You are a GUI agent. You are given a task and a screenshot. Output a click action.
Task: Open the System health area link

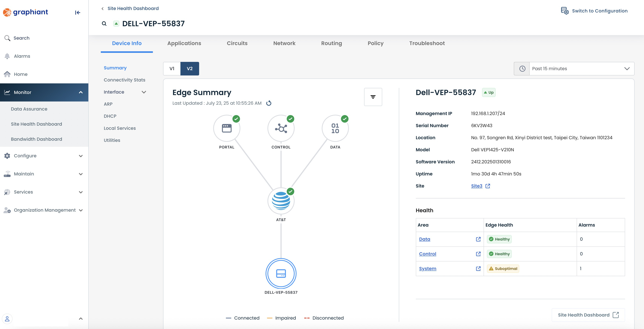(428, 269)
